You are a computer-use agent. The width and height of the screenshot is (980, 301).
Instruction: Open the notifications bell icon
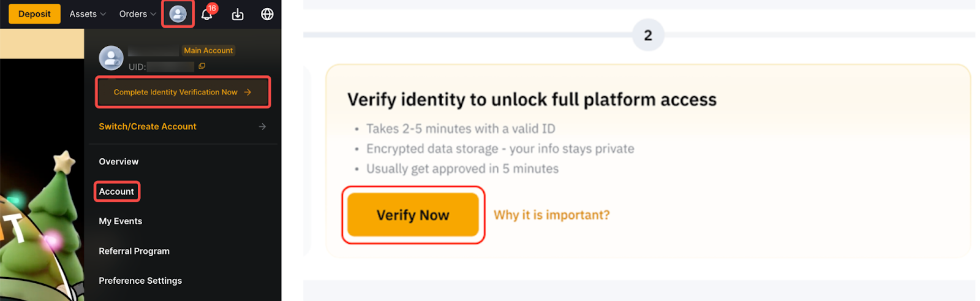(206, 15)
